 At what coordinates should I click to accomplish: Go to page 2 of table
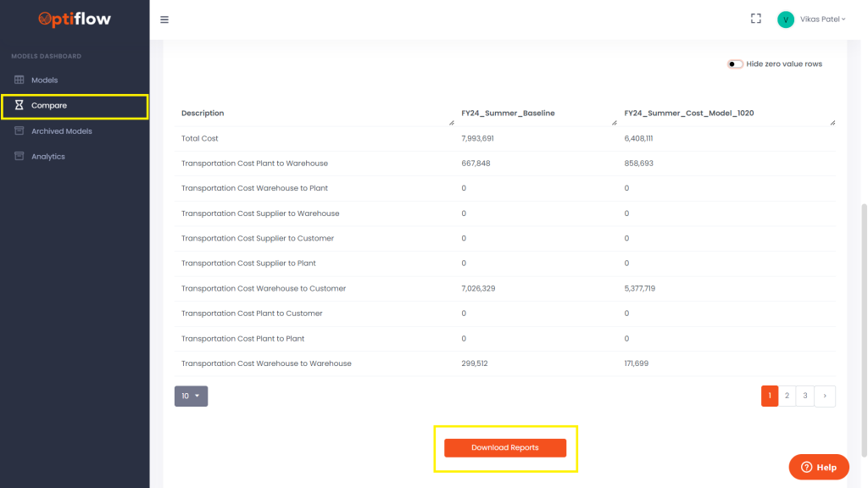coord(787,396)
